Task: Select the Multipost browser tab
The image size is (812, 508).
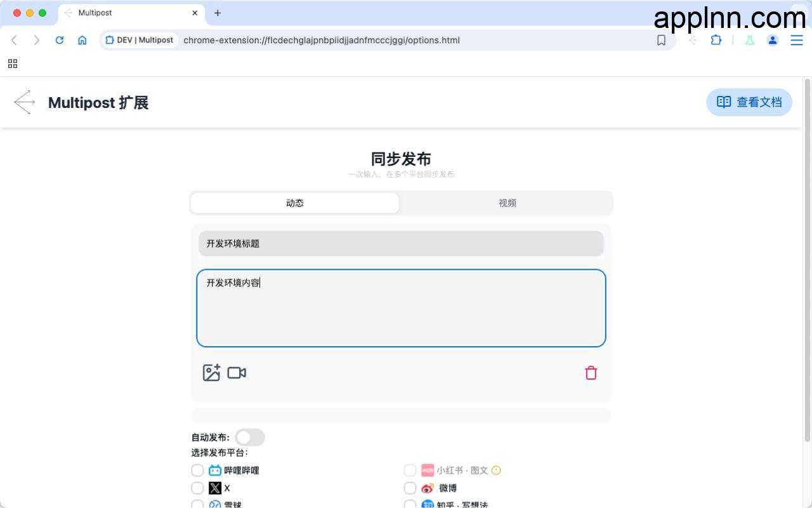Action: (x=131, y=13)
